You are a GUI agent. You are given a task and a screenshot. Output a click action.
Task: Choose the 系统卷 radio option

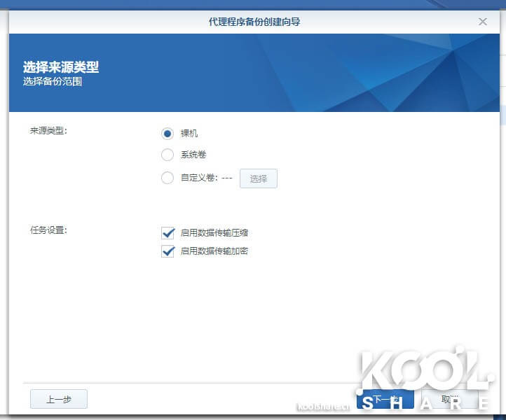tap(167, 155)
